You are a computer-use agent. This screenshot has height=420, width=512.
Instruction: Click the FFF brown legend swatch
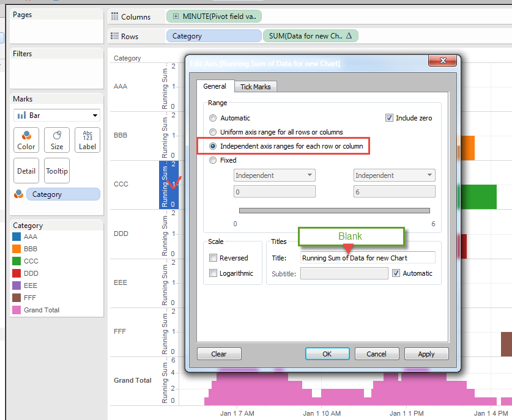[x=17, y=298]
